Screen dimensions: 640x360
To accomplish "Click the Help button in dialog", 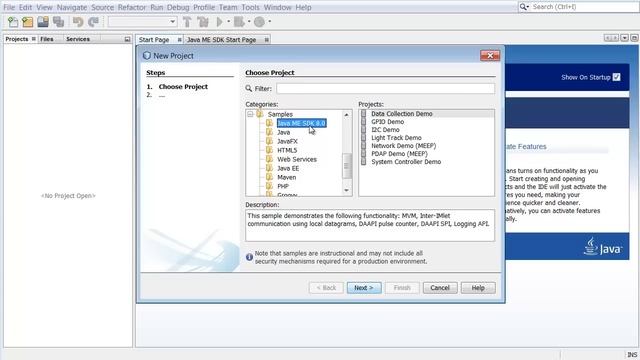I will point(478,288).
